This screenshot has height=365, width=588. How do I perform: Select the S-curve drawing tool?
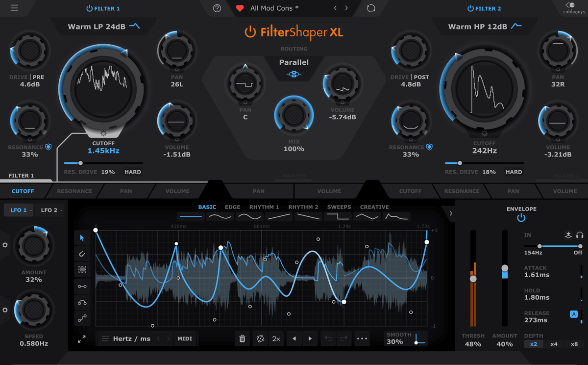[82, 317]
